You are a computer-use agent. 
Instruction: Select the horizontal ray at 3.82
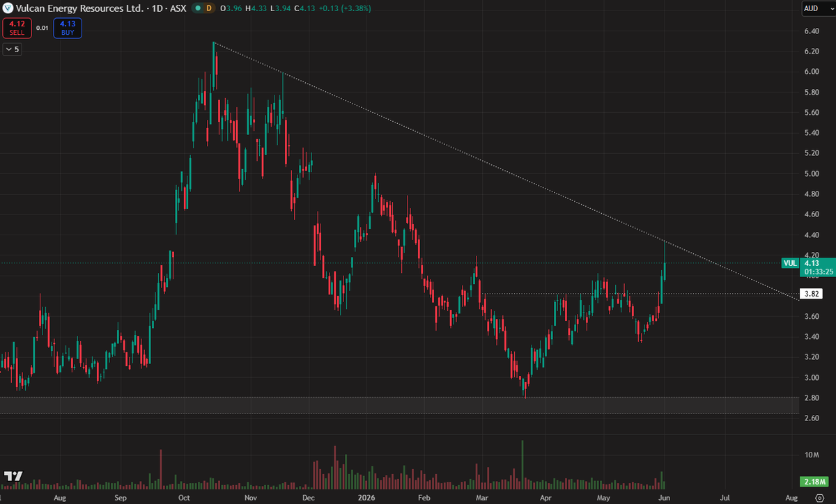pos(641,294)
